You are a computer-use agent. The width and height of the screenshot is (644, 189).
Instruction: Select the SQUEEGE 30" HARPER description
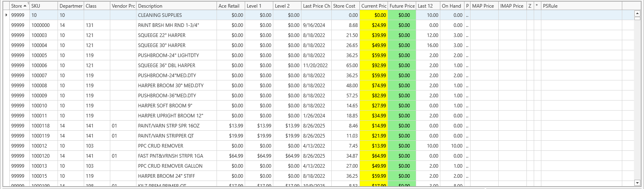176,45
